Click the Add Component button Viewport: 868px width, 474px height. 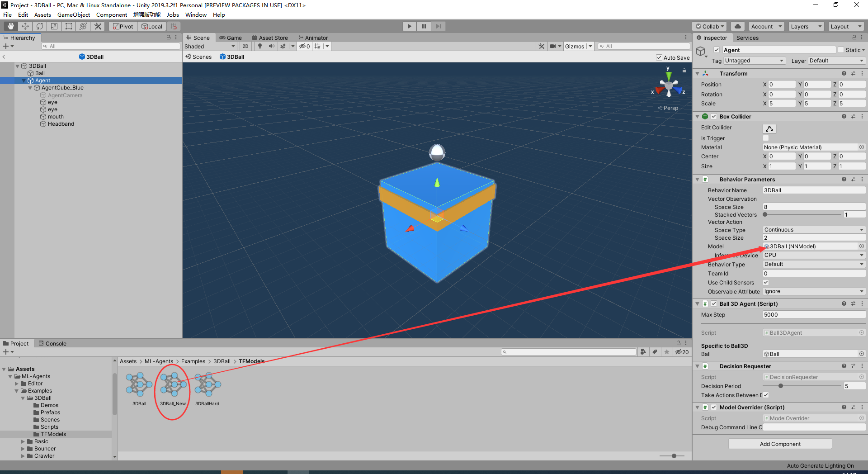pos(779,444)
